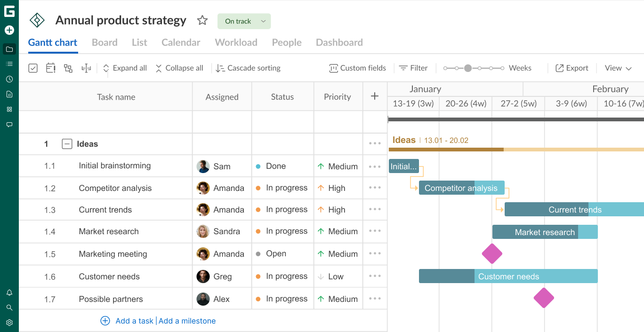Open options menu for Market research task
The width and height of the screenshot is (644, 332).
(374, 231)
